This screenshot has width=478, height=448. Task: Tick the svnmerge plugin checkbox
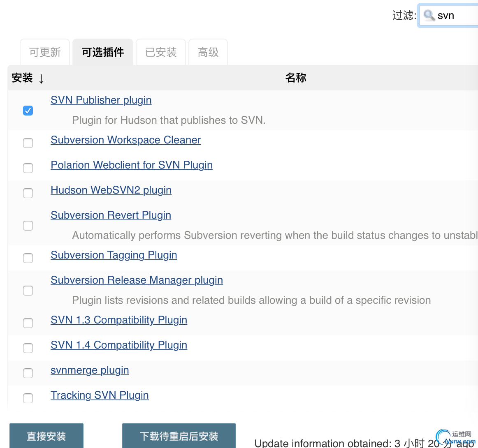(x=28, y=373)
